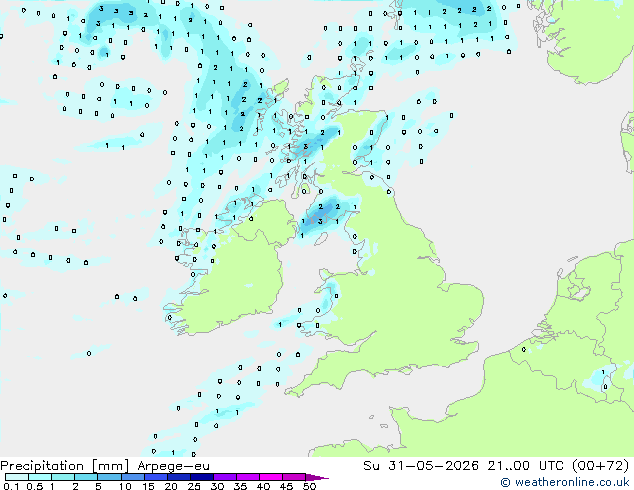Click the time '21..00 UTC'
Image resolution: width=634 pixels, height=490 pixels.
525,466
